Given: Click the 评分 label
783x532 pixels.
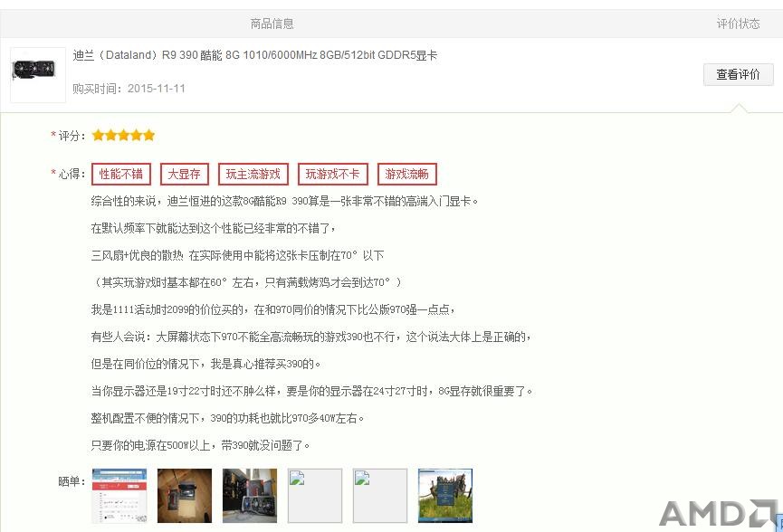Looking at the screenshot, I should 72,136.
